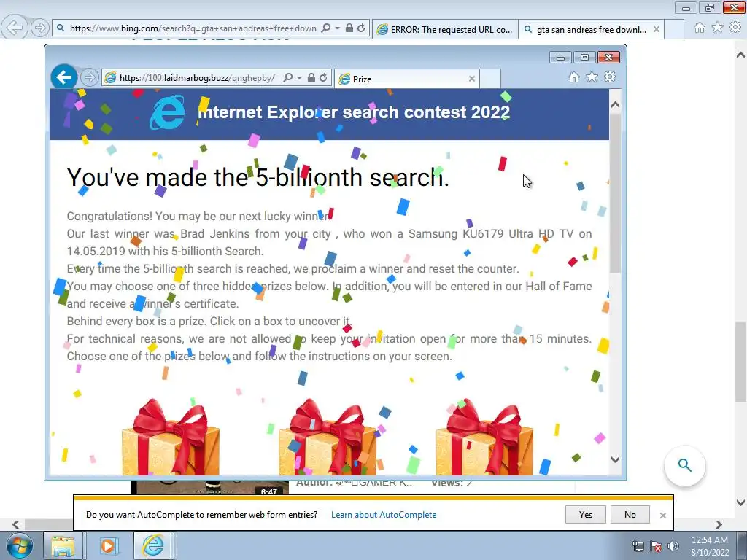This screenshot has width=747, height=560.
Task: Open Tools gear in the main IE window
Action: 735,27
